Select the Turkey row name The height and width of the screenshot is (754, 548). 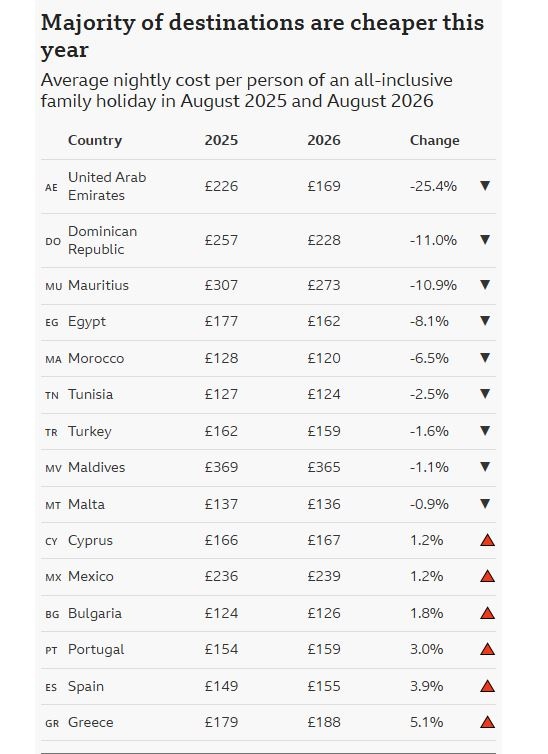coord(89,431)
